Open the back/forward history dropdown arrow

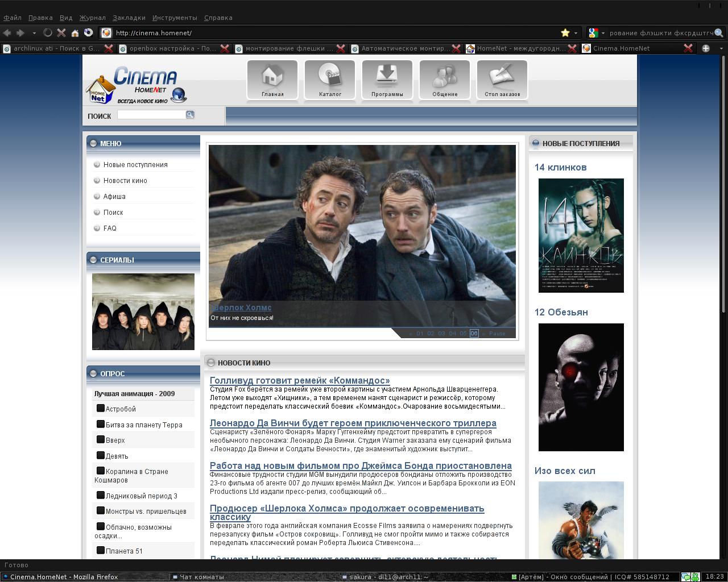34,33
